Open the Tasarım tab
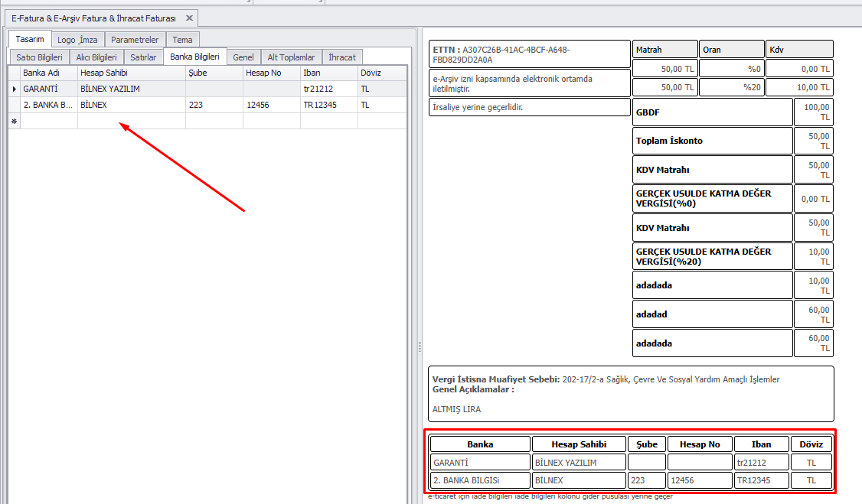 31,39
